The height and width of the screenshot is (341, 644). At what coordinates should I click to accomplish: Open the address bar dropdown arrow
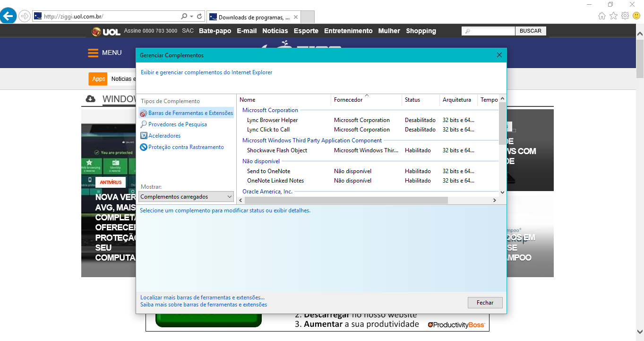point(191,17)
